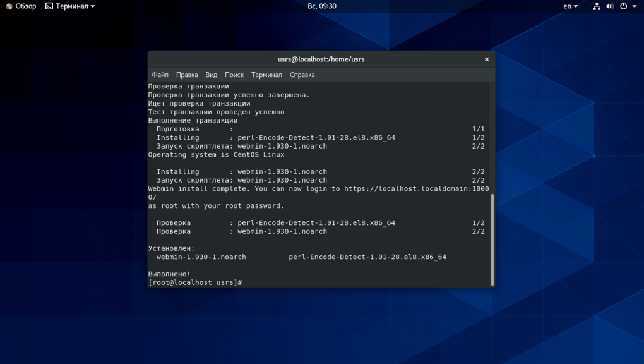The width and height of the screenshot is (644, 364).
Task: Click the power icon in the top bar
Action: 623,6
